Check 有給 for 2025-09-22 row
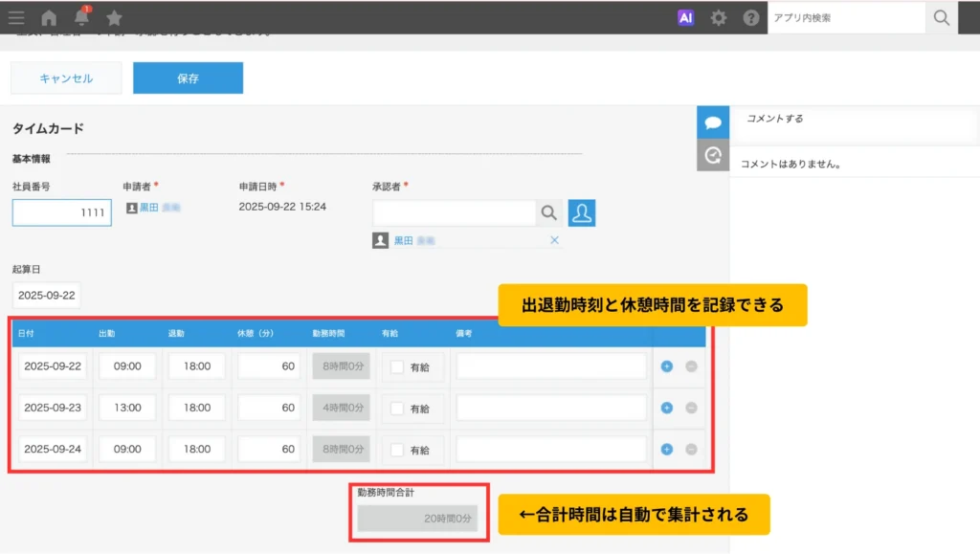Viewport: 980px width, 554px height. click(396, 366)
